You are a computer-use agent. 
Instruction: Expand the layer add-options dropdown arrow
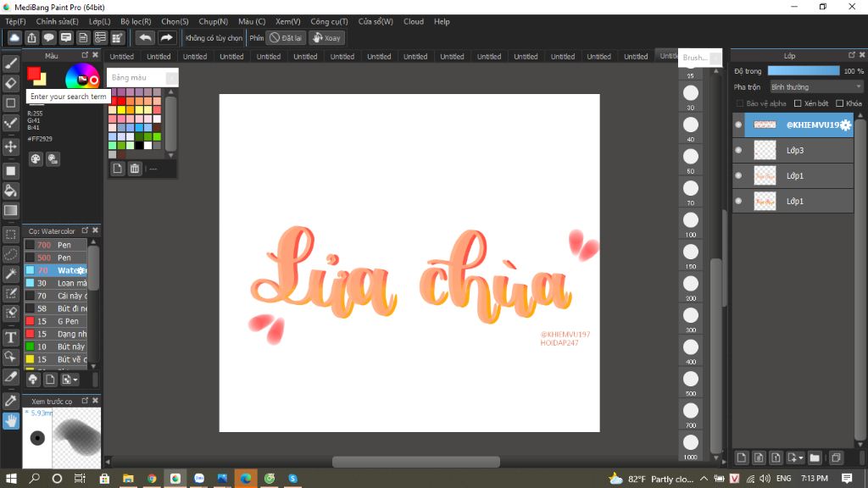point(800,457)
